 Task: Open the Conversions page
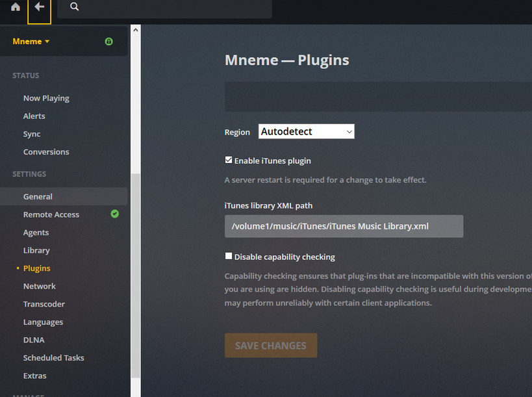click(46, 152)
